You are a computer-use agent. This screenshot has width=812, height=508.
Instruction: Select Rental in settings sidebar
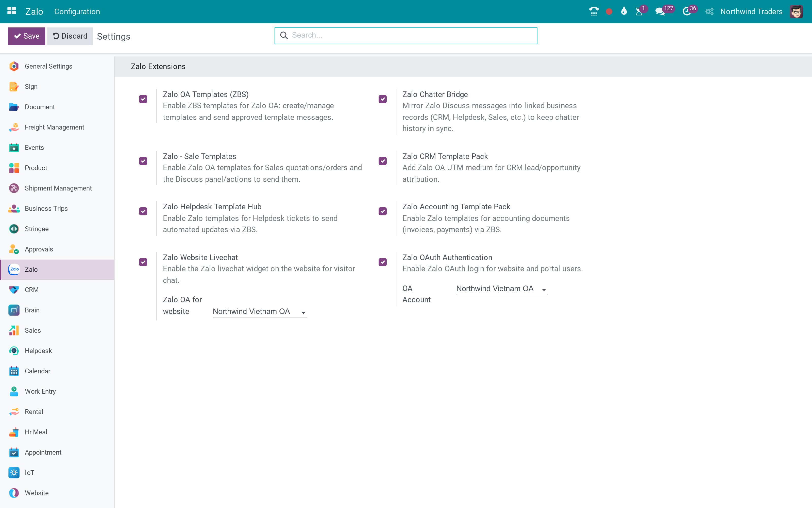[x=57, y=412]
